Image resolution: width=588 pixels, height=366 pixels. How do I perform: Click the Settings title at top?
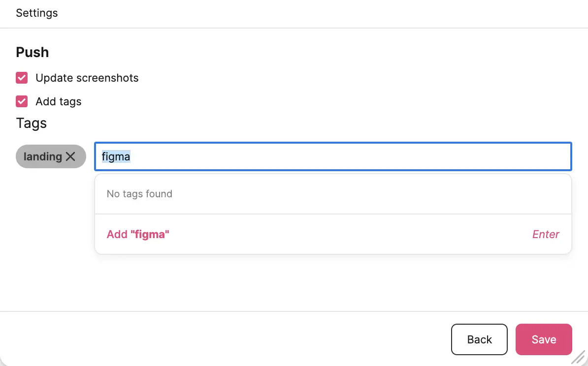(x=37, y=13)
